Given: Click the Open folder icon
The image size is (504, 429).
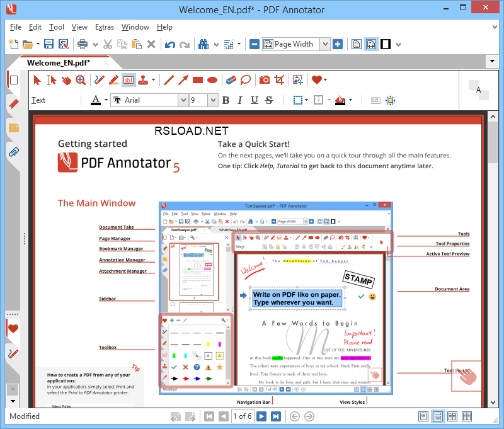Looking at the screenshot, I should (28, 44).
